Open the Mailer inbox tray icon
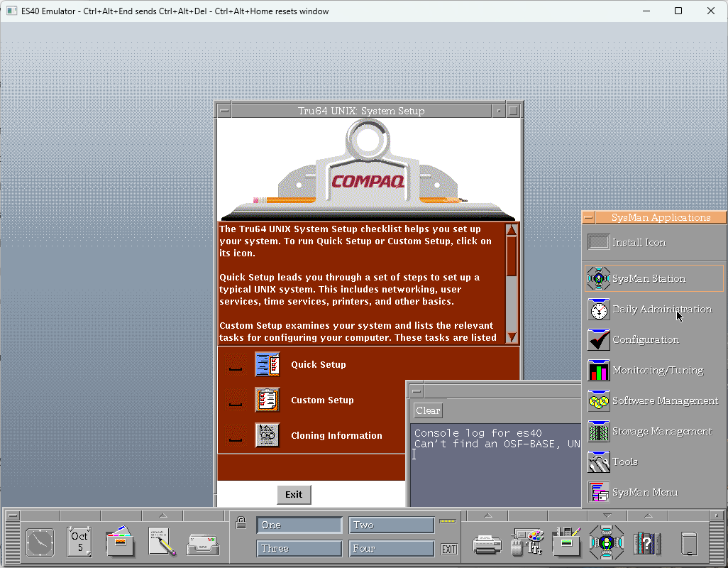The width and height of the screenshot is (728, 568). pos(204,545)
